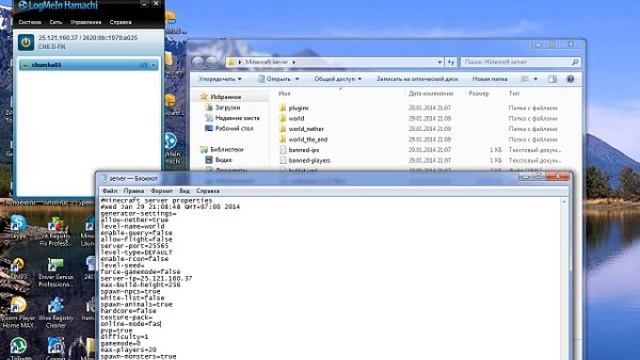Open the Правка menu in Notepad
This screenshot has width=640, height=360.
[134, 191]
